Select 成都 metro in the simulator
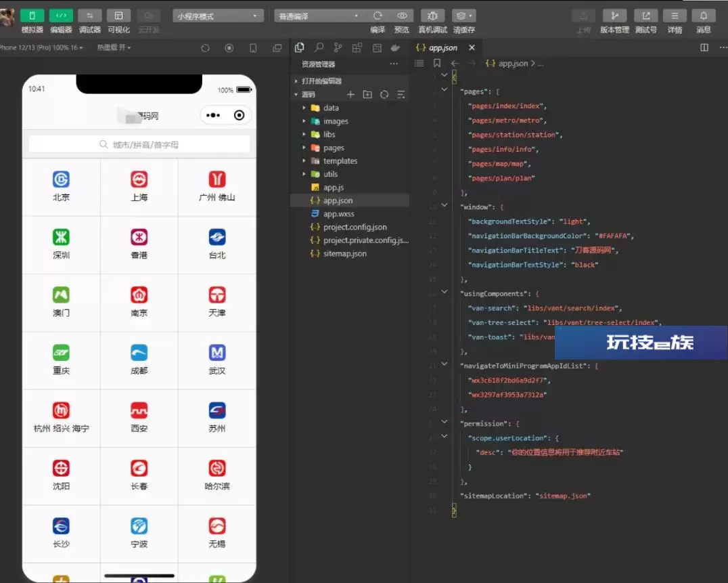This screenshot has width=728, height=583. [139, 360]
